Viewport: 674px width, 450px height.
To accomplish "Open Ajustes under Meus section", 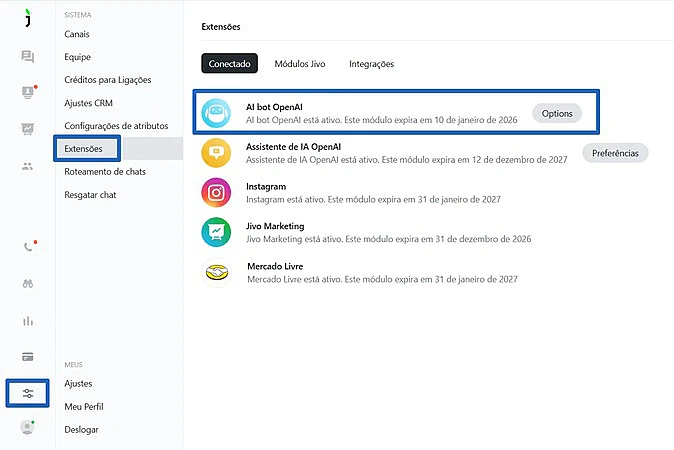I will coord(78,383).
